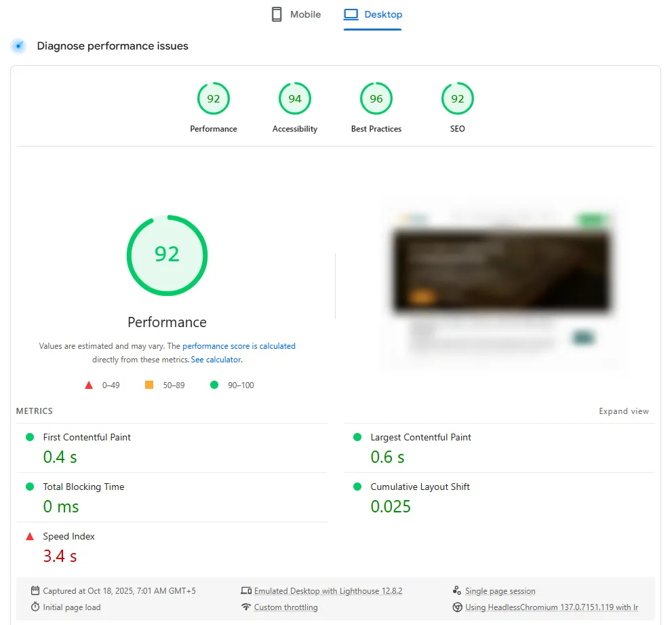Click the Best Practices score gauge showing 96
Viewport: 672px width, 625px height.
[x=376, y=98]
